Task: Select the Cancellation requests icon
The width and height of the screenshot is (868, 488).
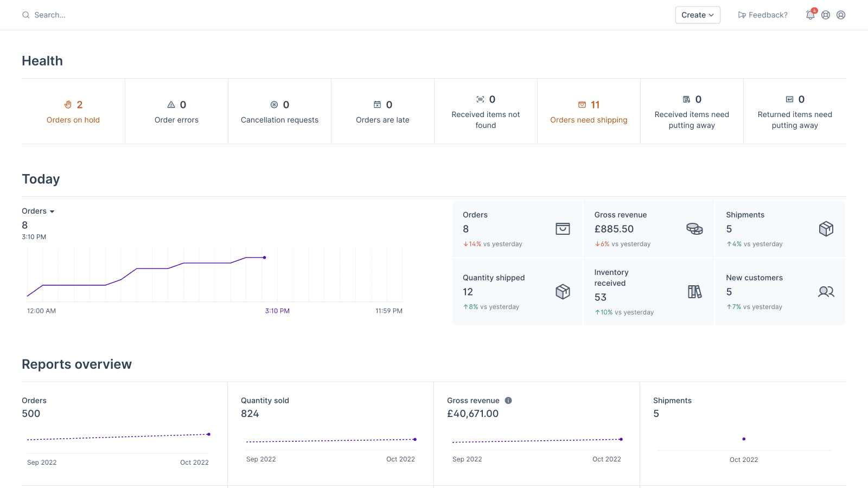Action: pyautogui.click(x=274, y=105)
